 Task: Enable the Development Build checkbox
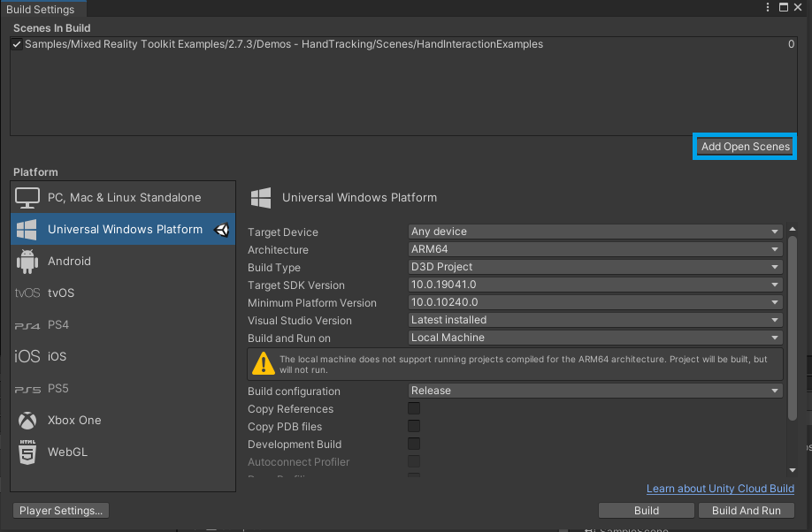414,444
